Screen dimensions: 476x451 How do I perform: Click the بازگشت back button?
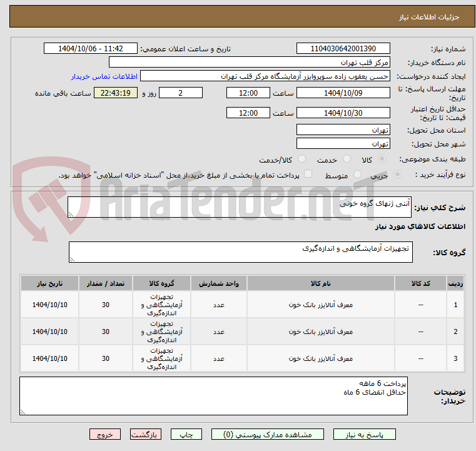(x=145, y=434)
